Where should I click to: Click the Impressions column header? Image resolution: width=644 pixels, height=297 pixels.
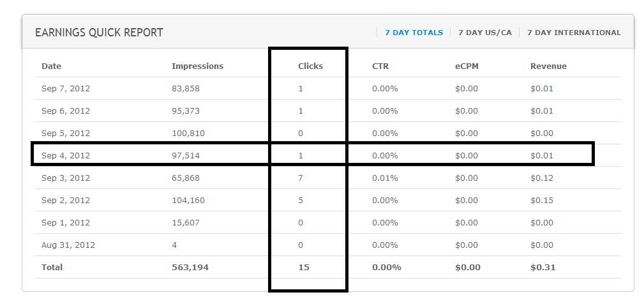197,66
